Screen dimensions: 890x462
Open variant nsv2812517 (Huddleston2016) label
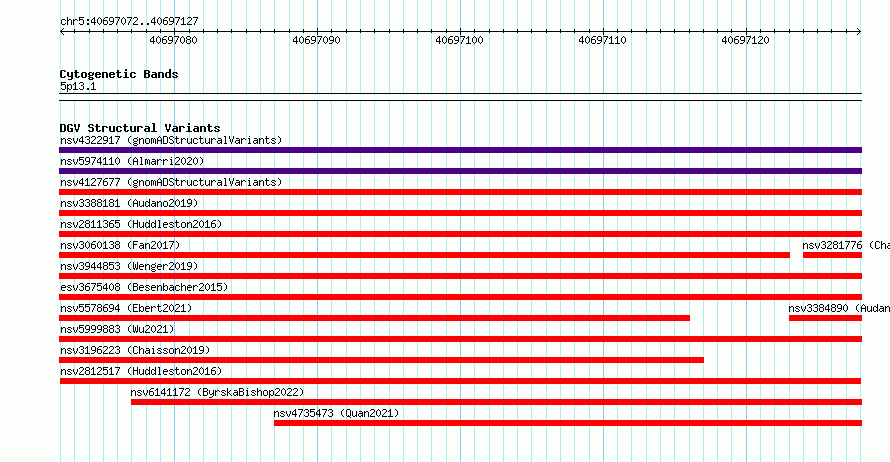click(141, 371)
